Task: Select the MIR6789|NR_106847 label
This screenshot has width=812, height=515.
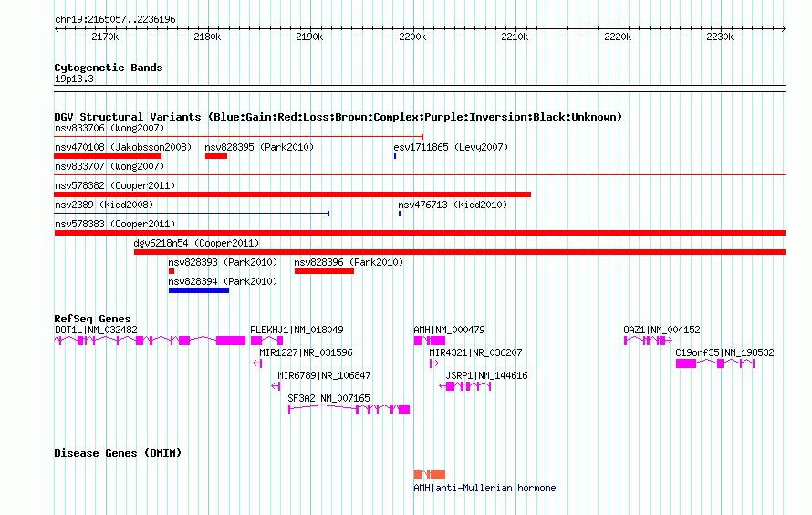Action: coord(324,375)
